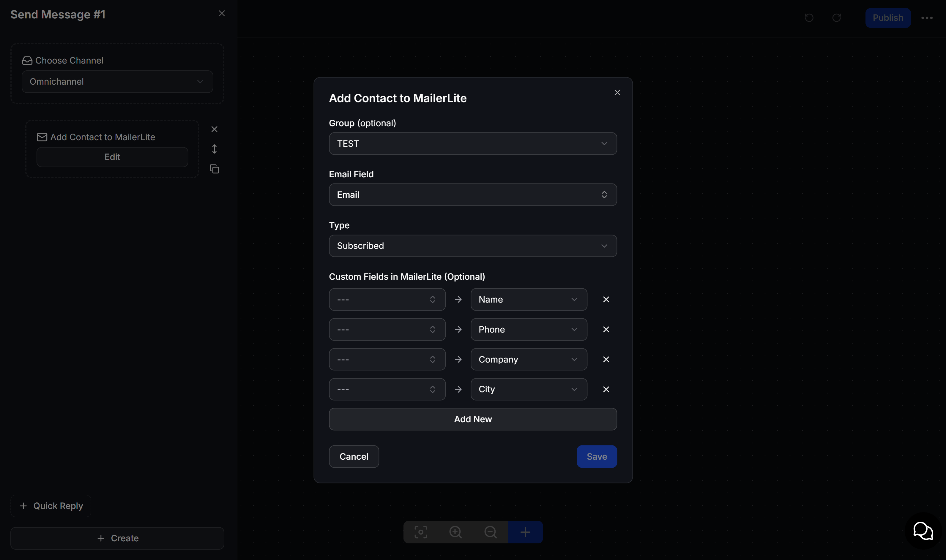Save the MailerLite contact settings
The image size is (946, 560).
tap(596, 457)
